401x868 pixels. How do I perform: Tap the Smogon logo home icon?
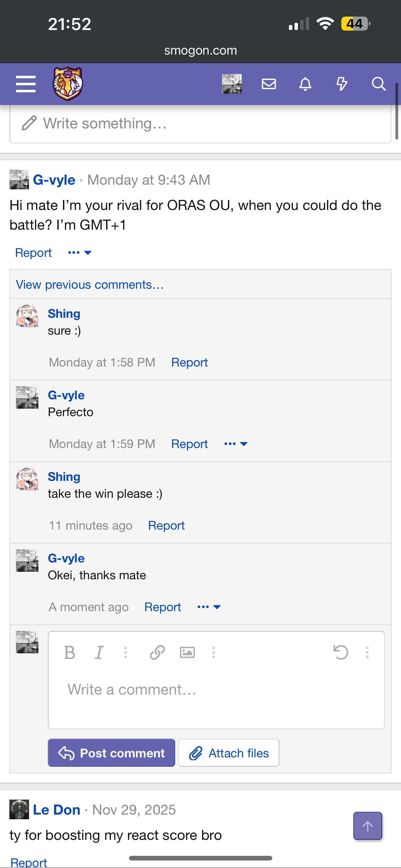click(68, 84)
